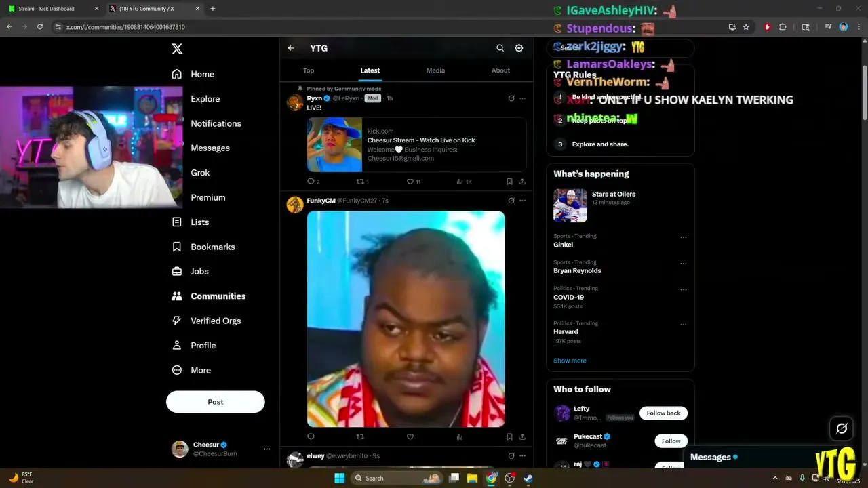868x488 pixels.
Task: Bookmark this page with the star icon
Action: point(746,27)
